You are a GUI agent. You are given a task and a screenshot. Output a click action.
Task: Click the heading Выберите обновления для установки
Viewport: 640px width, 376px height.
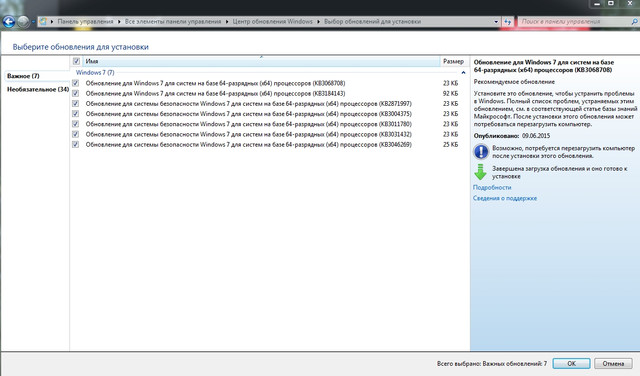tap(80, 47)
